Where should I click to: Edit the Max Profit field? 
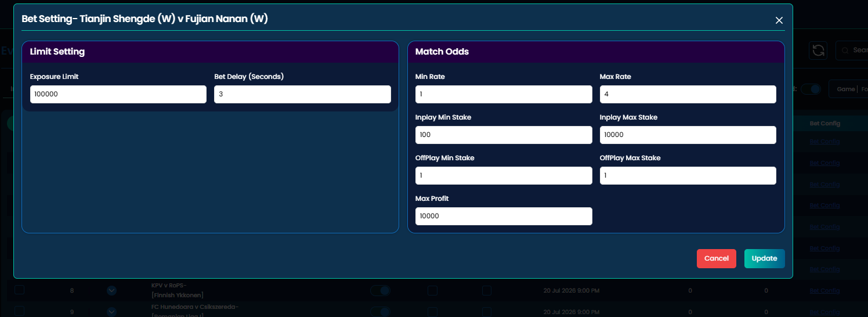coord(504,216)
